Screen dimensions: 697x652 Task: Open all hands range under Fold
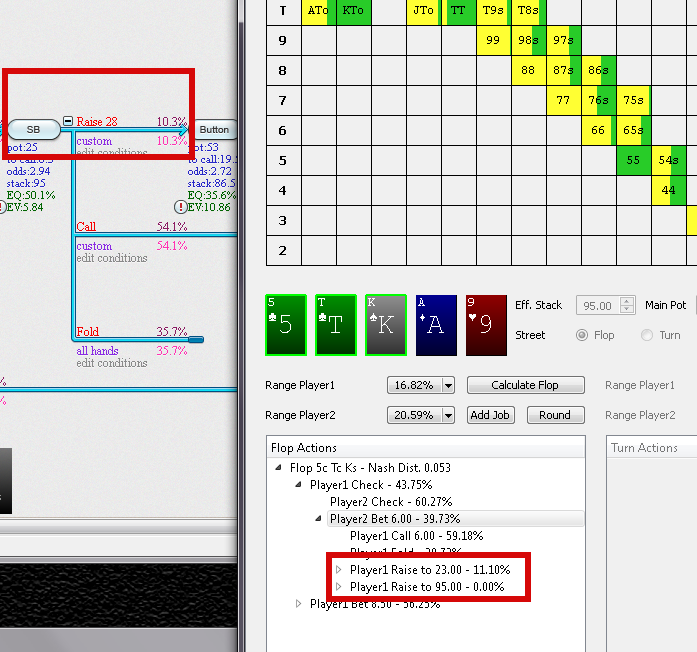pos(97,351)
